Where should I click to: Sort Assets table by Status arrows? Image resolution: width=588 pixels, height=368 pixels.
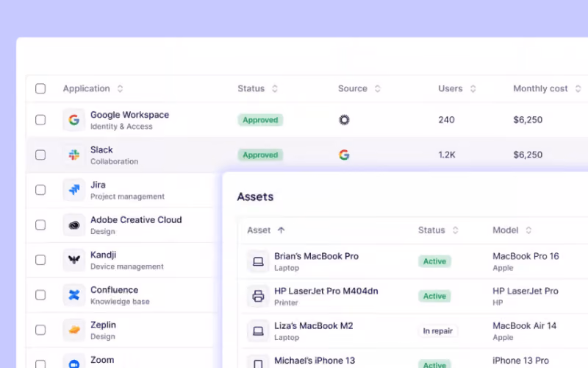(455, 230)
